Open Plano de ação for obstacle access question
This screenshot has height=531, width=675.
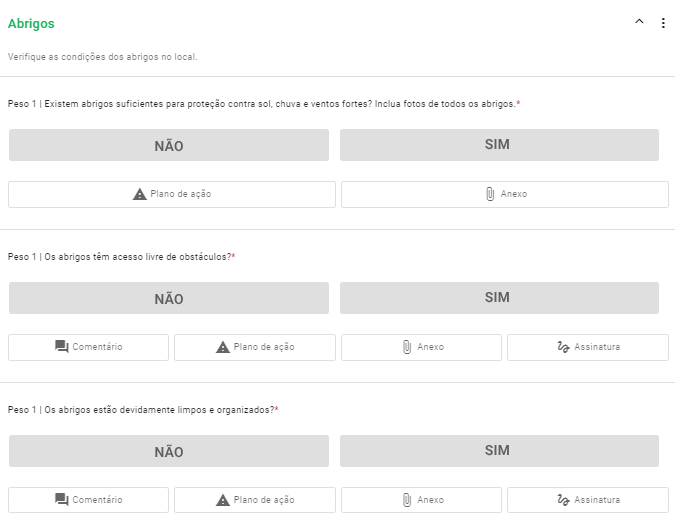pyautogui.click(x=255, y=347)
